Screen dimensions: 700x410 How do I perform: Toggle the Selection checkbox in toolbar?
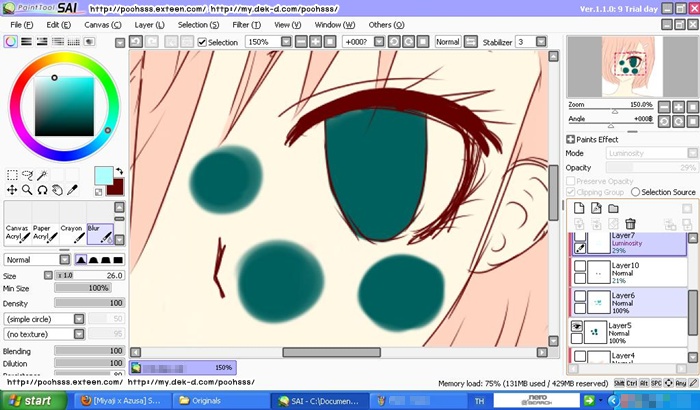202,42
